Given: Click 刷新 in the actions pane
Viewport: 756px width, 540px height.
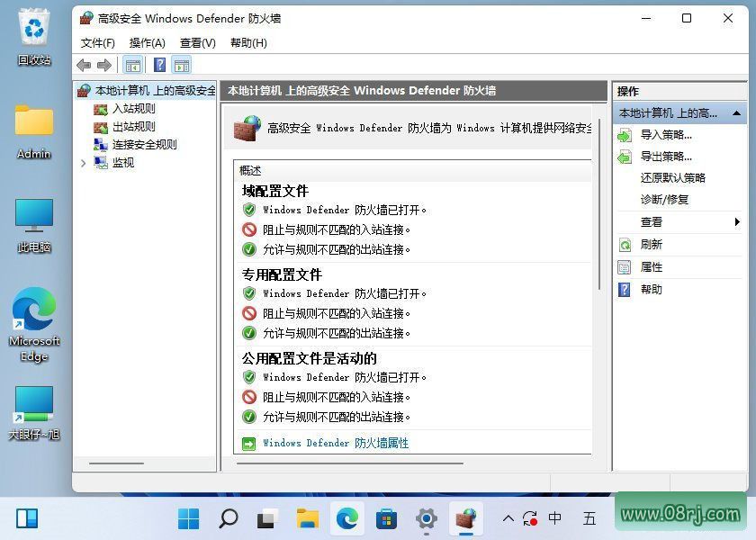Looking at the screenshot, I should [651, 245].
